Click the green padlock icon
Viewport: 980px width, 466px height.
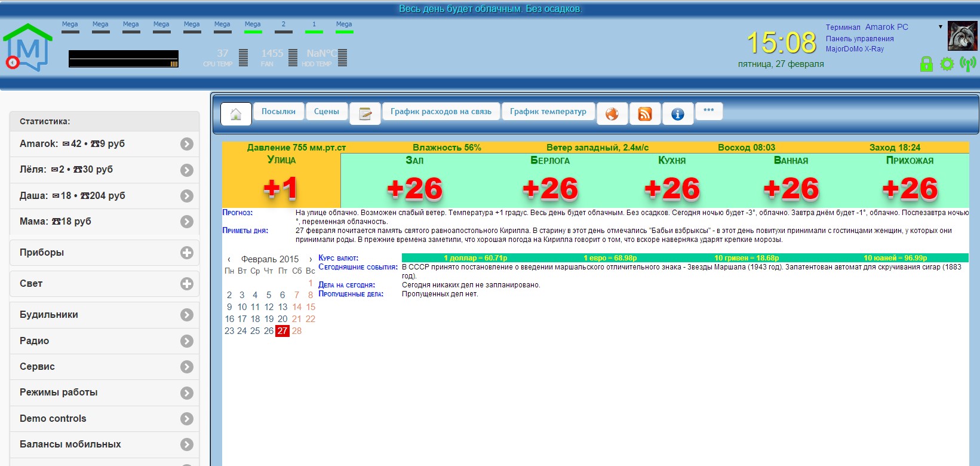click(926, 63)
